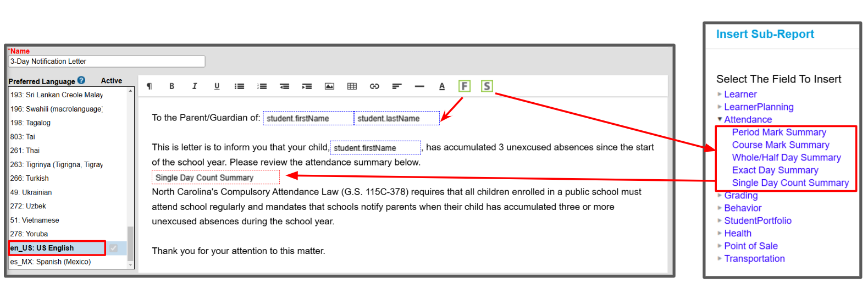Insert a hyperlink
Image resolution: width=868 pixels, height=282 pixels.
pos(374,86)
